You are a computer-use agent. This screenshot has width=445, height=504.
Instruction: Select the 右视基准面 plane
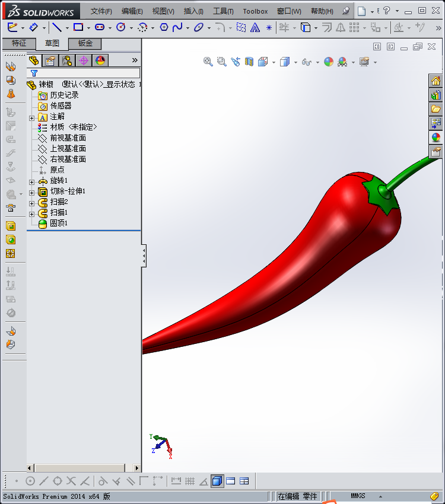coord(62,159)
